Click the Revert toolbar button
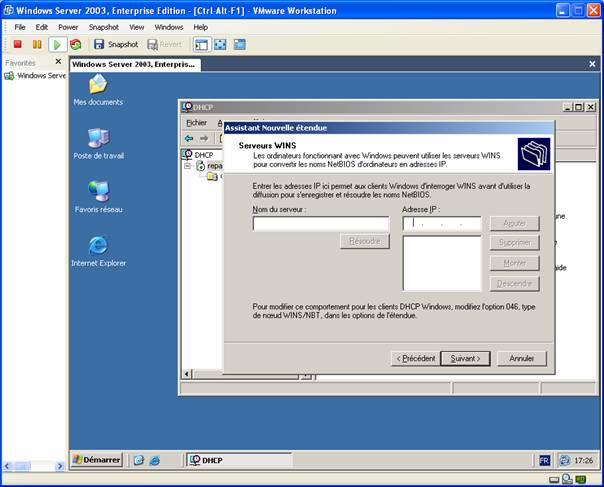 [164, 44]
